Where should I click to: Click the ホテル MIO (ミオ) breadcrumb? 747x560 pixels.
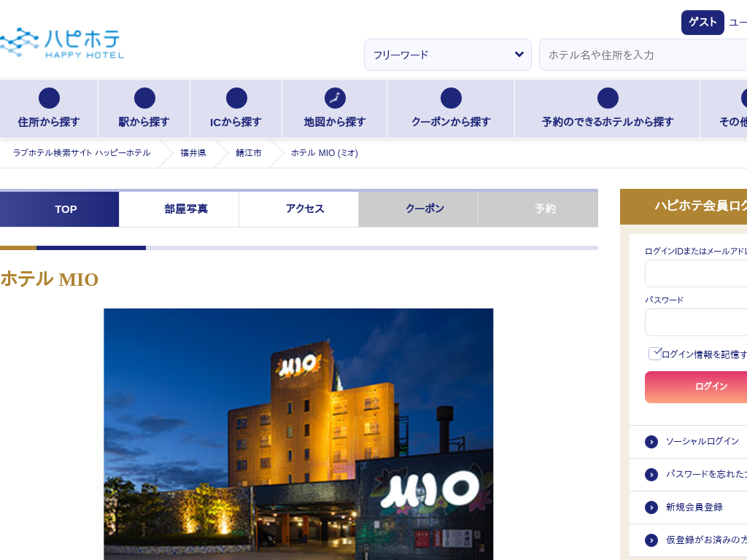coord(325,153)
